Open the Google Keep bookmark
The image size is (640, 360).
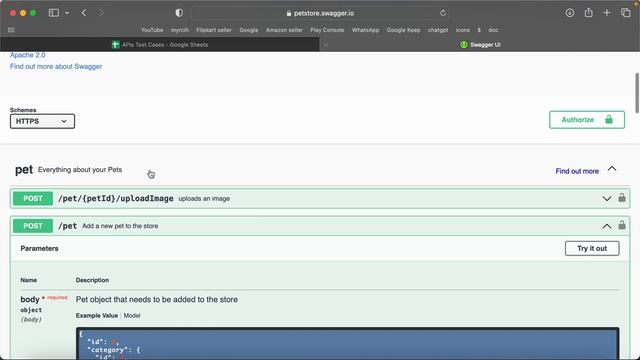tap(403, 30)
